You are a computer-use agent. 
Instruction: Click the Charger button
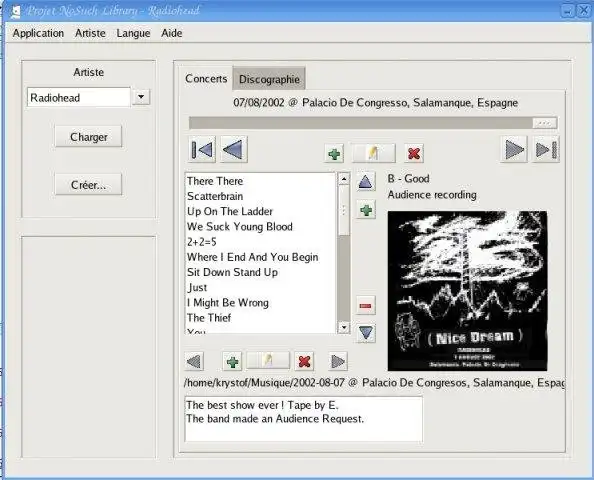coord(89,136)
